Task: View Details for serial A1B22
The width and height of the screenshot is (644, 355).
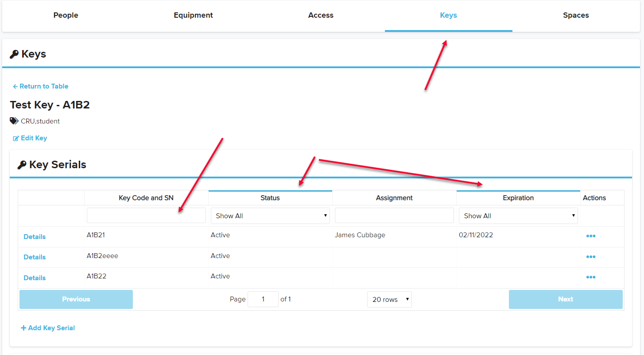Action: (x=35, y=278)
